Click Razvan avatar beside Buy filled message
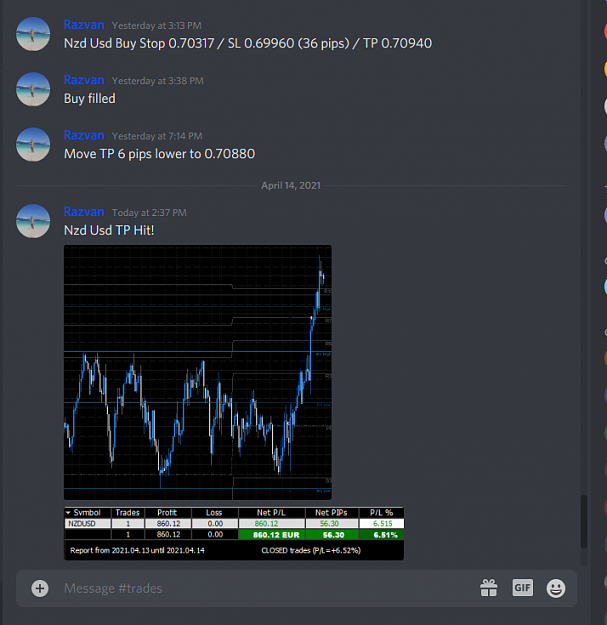This screenshot has height=625, width=607. click(33, 89)
